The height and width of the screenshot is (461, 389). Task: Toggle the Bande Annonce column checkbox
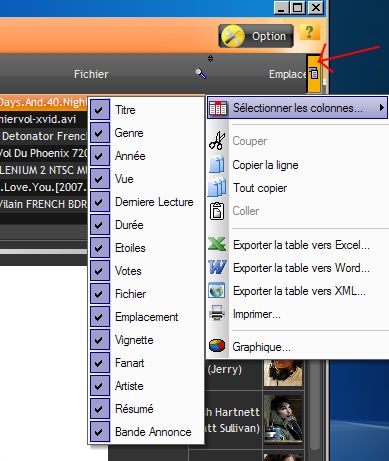coord(99,432)
